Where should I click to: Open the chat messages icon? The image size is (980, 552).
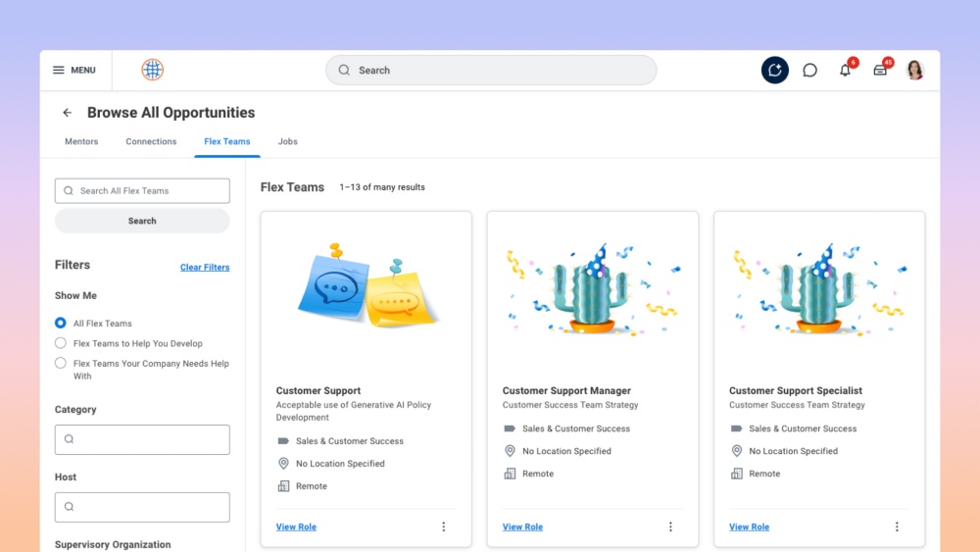(809, 71)
